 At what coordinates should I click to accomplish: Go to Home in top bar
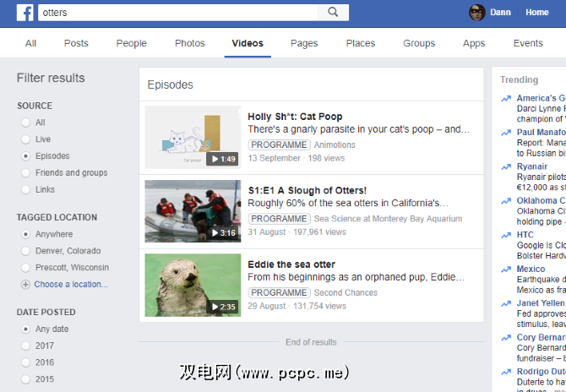[537, 13]
